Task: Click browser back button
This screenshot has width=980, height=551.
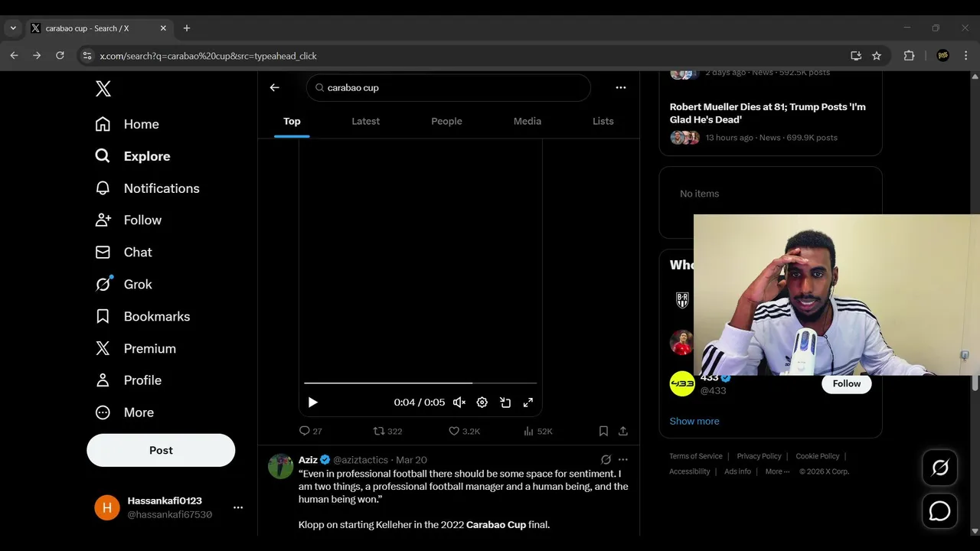Action: click(14, 56)
